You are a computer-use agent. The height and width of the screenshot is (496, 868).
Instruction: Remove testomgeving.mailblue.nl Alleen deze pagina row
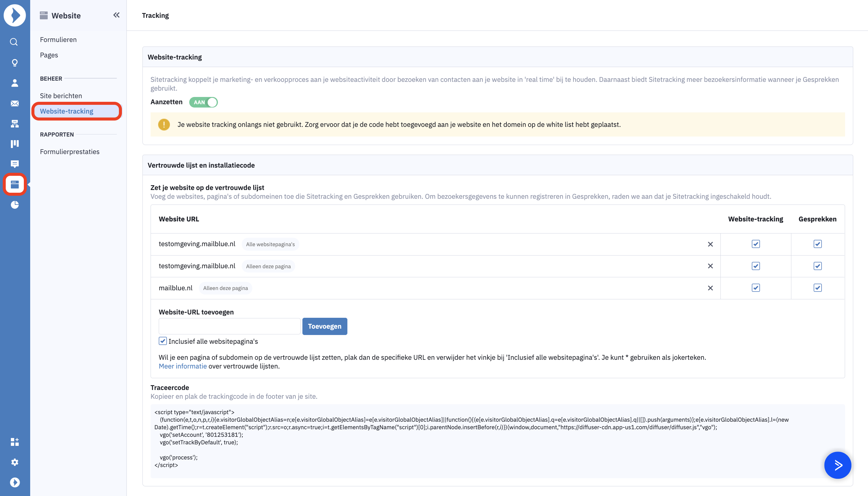(x=710, y=266)
